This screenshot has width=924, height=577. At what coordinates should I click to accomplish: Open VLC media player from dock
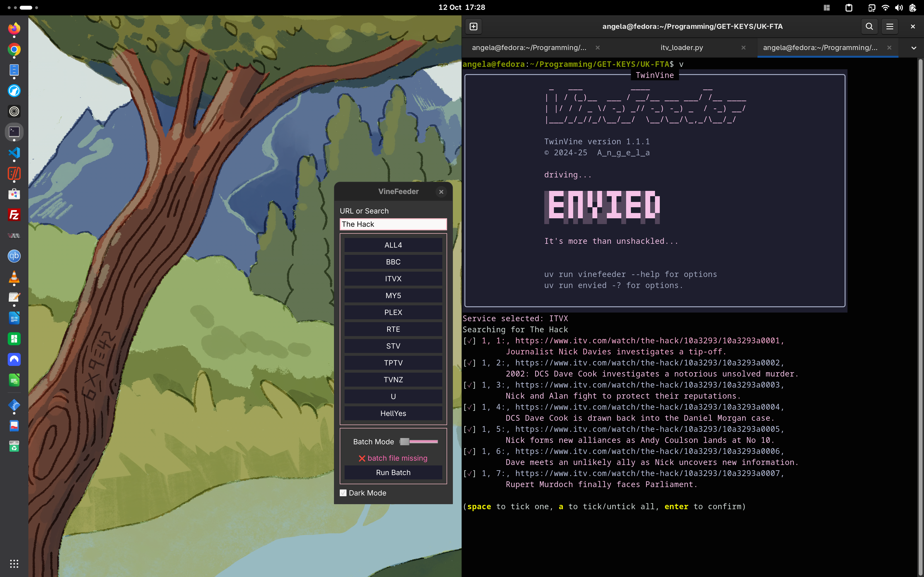[x=14, y=277]
